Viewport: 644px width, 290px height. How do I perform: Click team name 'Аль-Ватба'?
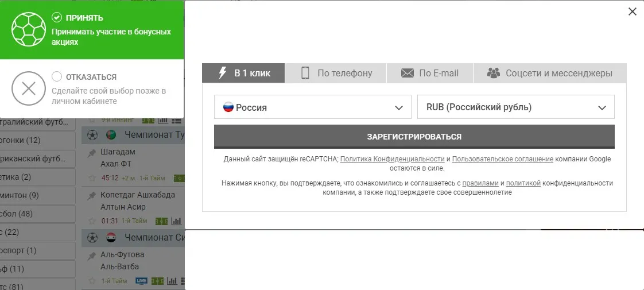click(x=119, y=266)
